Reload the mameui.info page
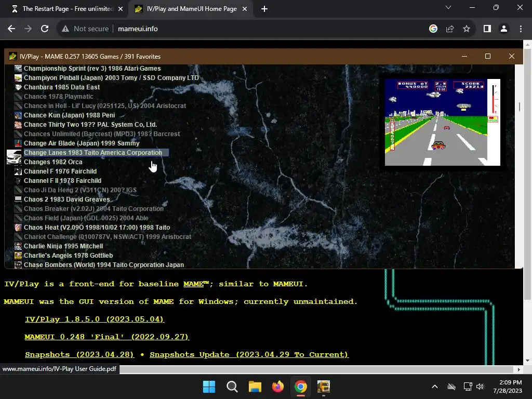 pyautogui.click(x=45, y=29)
